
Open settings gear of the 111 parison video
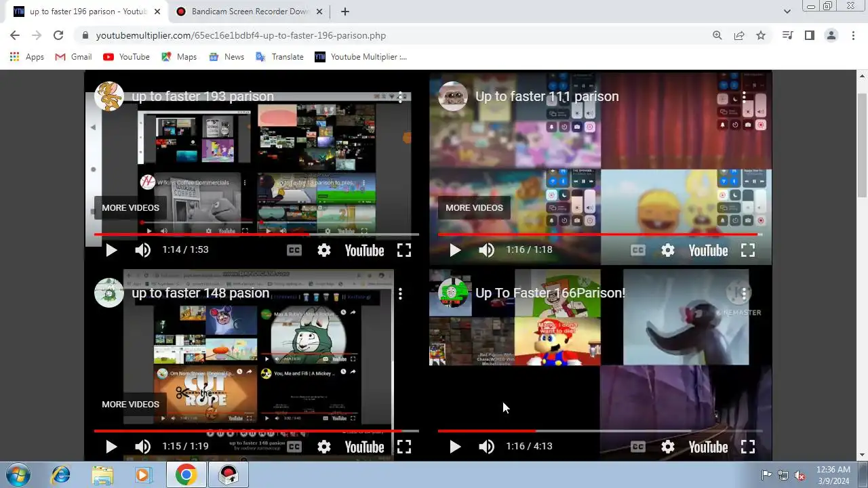tap(668, 250)
